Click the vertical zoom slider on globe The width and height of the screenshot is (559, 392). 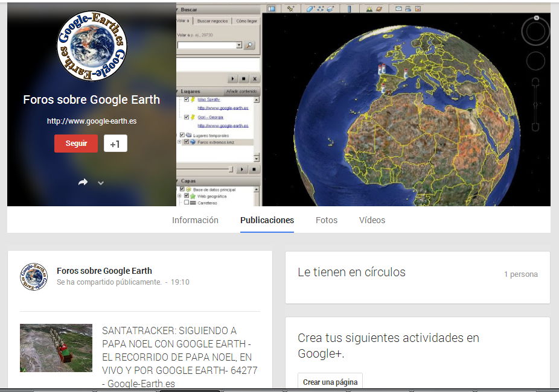[535, 105]
